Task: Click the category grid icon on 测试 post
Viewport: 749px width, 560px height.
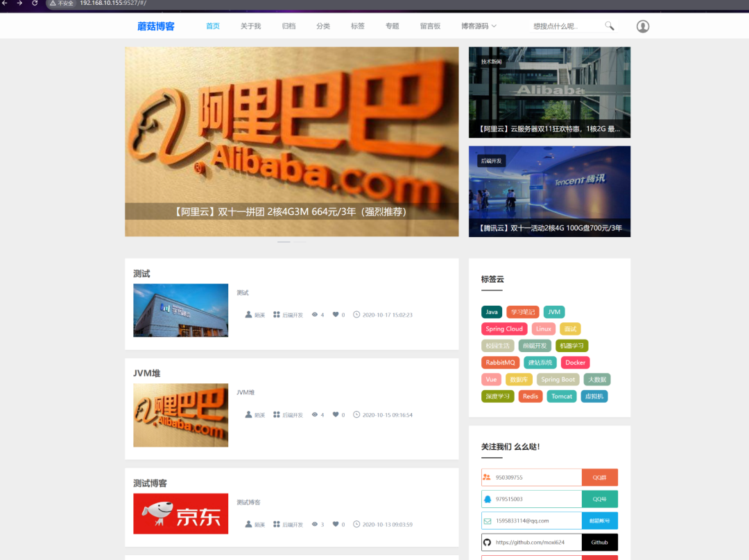Action: point(276,315)
